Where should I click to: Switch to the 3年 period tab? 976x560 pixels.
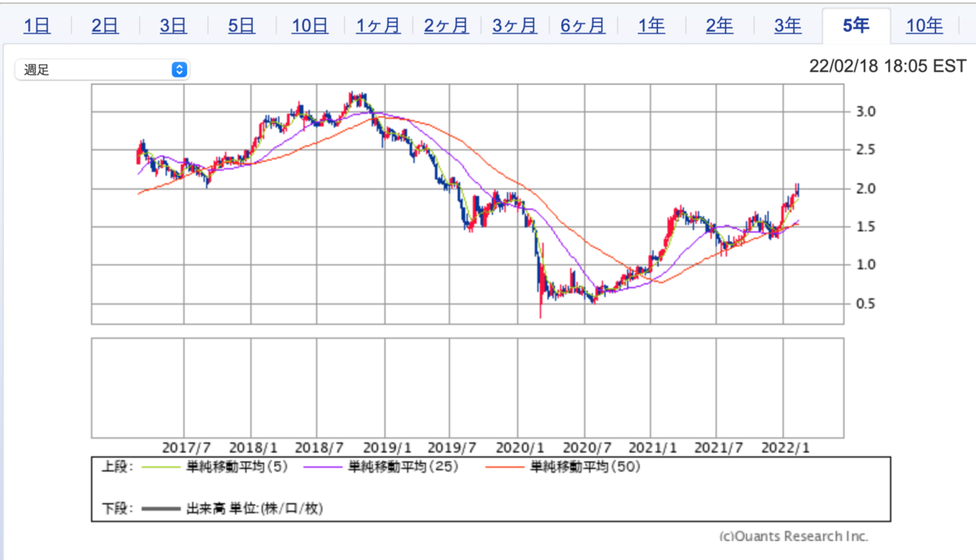787,26
